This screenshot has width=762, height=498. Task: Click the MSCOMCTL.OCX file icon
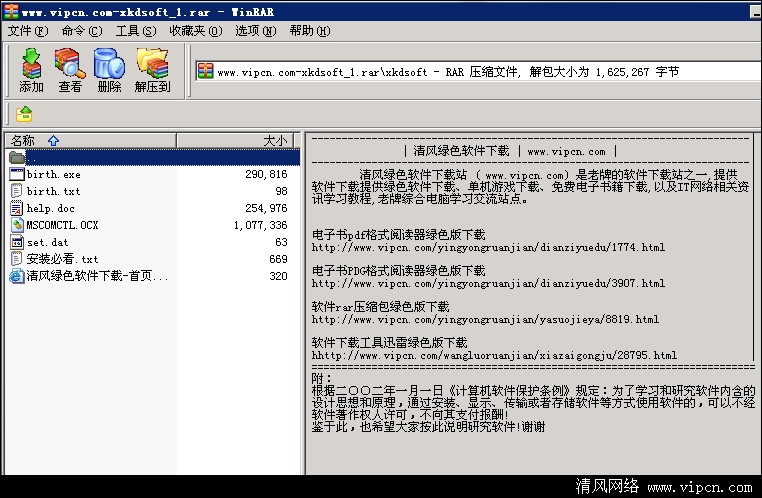[x=17, y=225]
